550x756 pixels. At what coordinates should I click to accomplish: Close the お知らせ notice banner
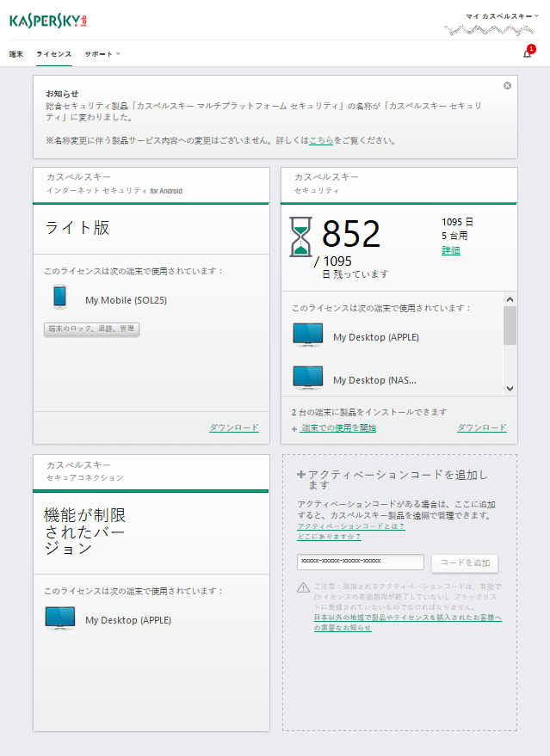click(507, 85)
